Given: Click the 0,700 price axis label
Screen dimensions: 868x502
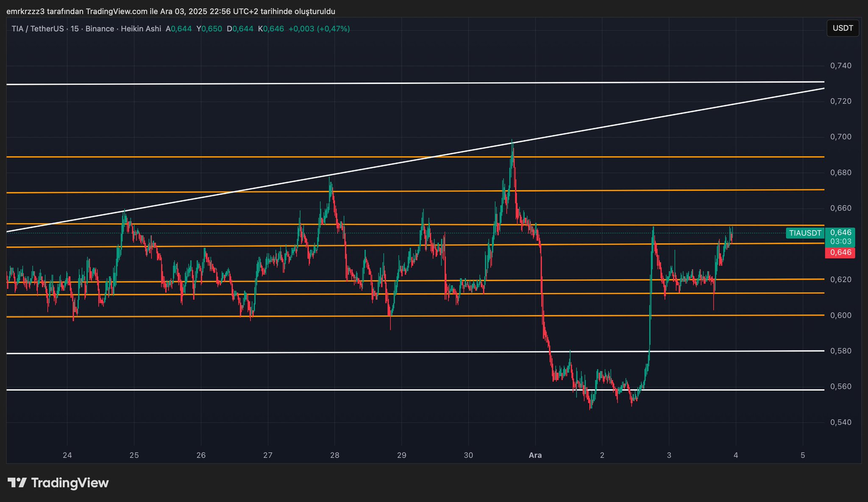Looking at the screenshot, I should [x=840, y=137].
